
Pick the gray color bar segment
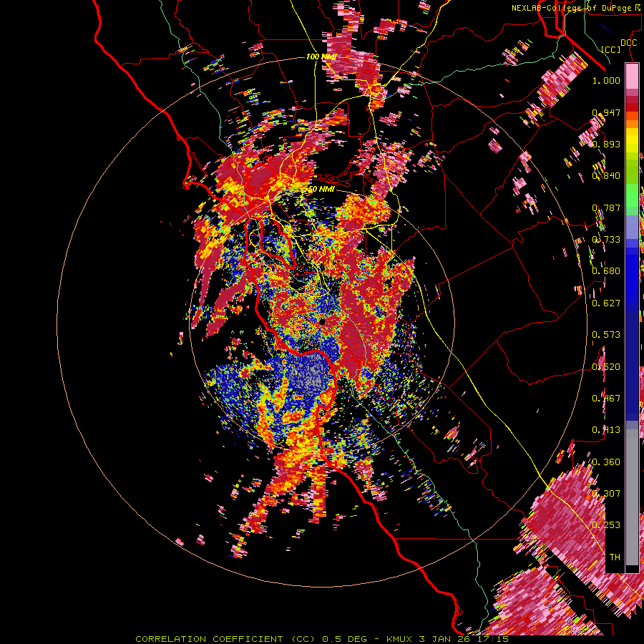632,497
